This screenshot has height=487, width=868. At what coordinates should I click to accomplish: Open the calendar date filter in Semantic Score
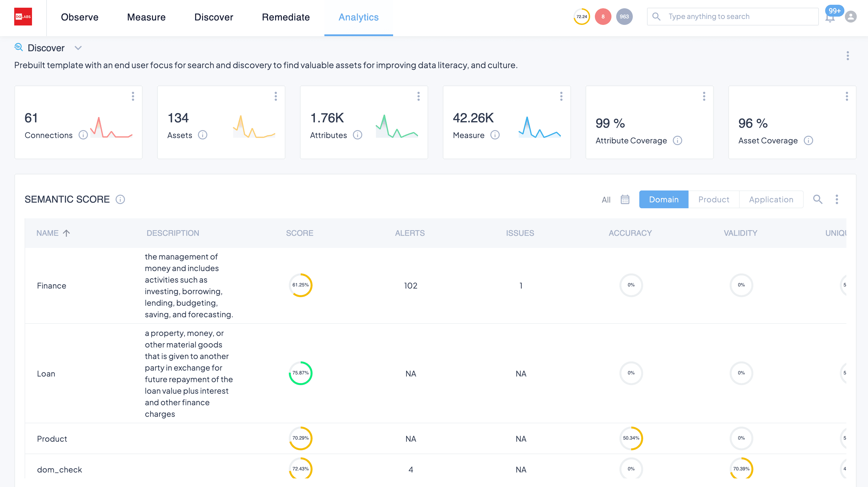pyautogui.click(x=624, y=199)
